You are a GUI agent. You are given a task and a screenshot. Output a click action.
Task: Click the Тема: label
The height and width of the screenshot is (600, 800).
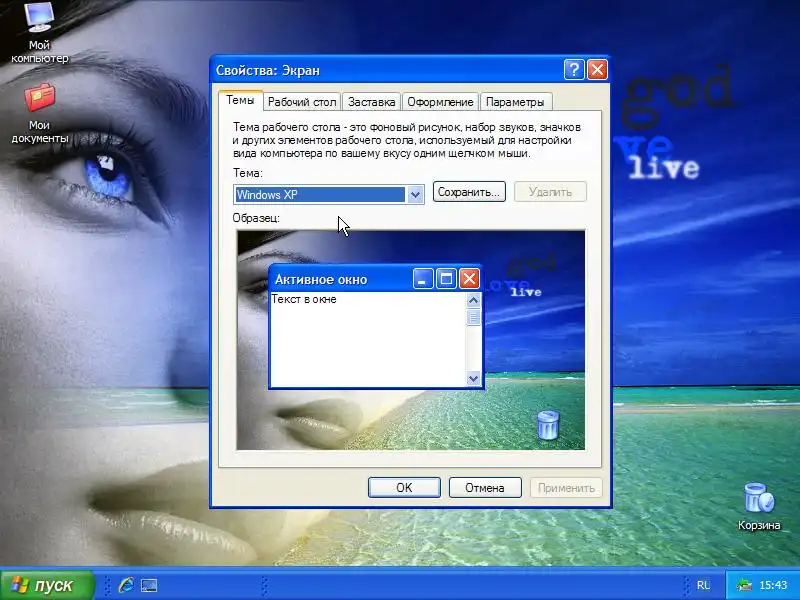(x=247, y=173)
